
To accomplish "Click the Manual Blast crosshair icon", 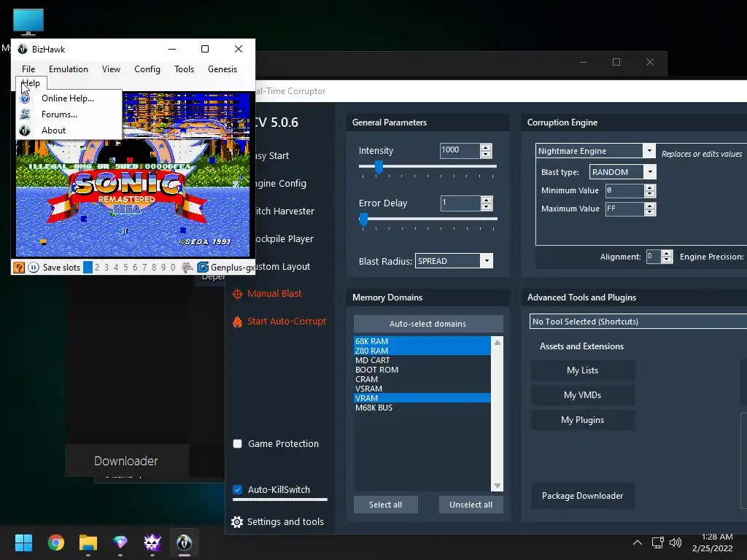I will [237, 294].
